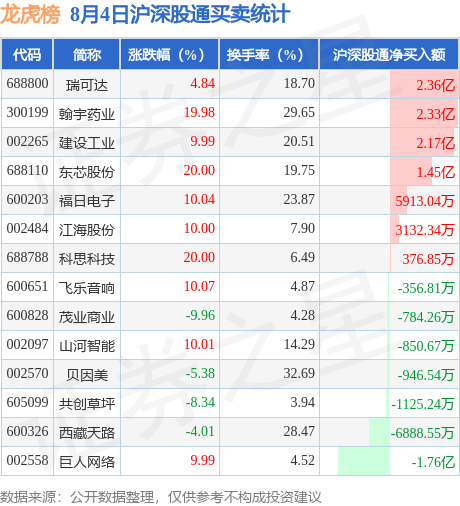This screenshot has width=460, height=506.
Task: Open the 翰宇药业 stock name
Action: point(87,114)
